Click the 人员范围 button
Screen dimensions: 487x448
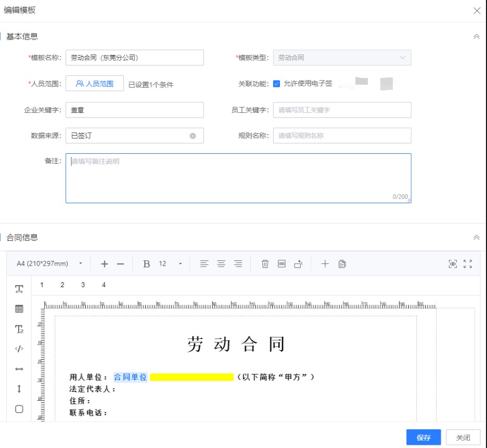coord(94,84)
